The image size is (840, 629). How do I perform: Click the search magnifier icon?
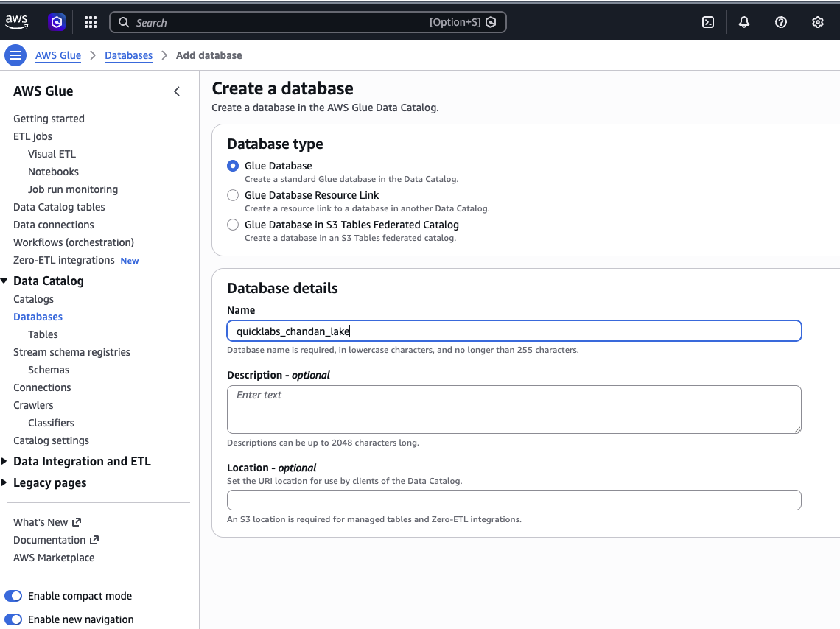click(124, 22)
